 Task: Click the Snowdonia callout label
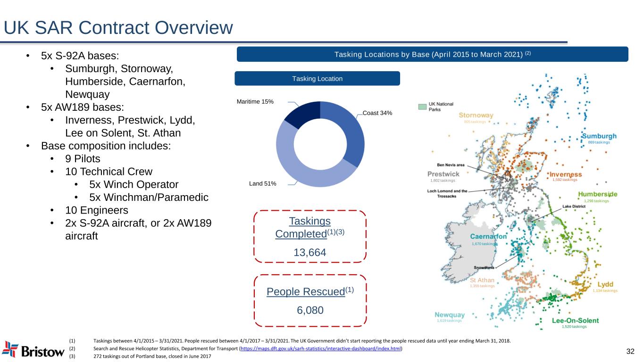click(484, 268)
